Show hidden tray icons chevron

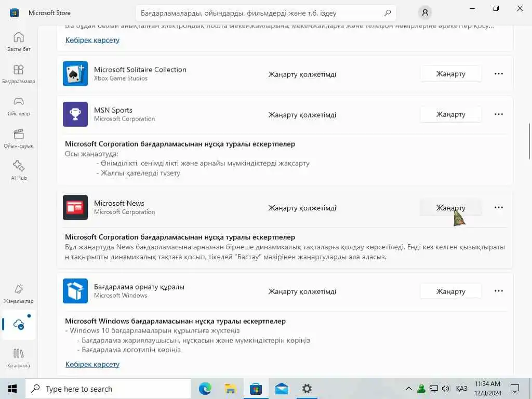point(409,389)
